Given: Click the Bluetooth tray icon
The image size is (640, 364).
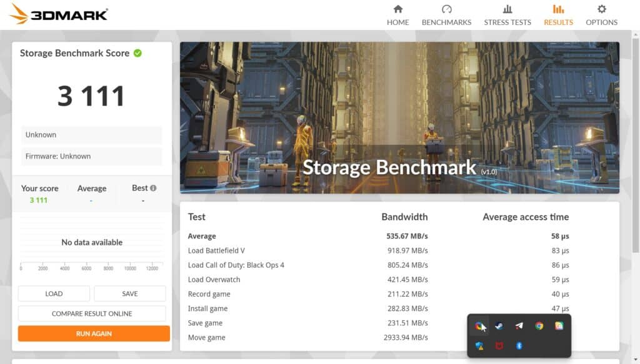Looking at the screenshot, I should pos(519,346).
